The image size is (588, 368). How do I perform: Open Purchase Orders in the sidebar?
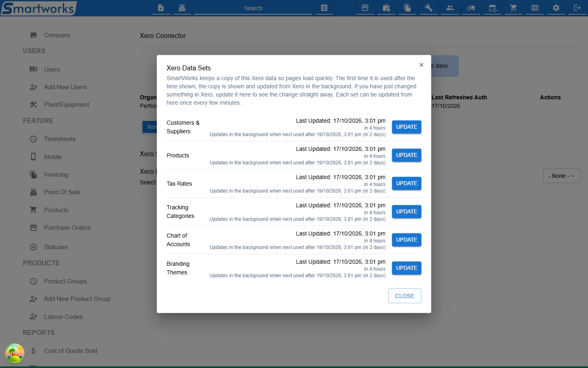[67, 228]
